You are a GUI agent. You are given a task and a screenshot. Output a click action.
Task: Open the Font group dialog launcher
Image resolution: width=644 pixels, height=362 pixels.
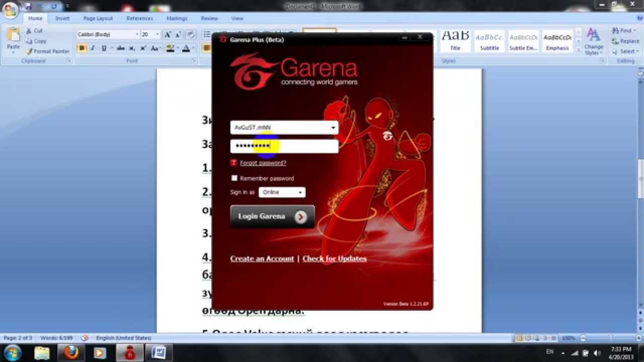[194, 61]
